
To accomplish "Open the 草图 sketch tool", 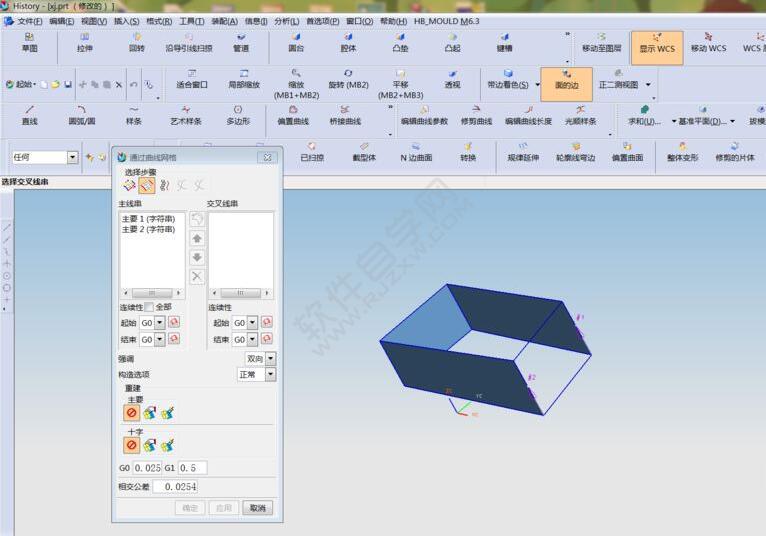I will click(x=29, y=43).
